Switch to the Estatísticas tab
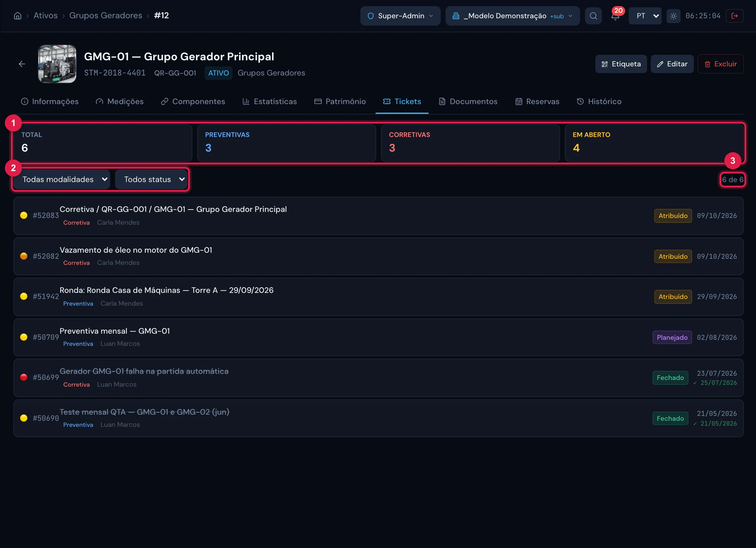 tap(270, 101)
